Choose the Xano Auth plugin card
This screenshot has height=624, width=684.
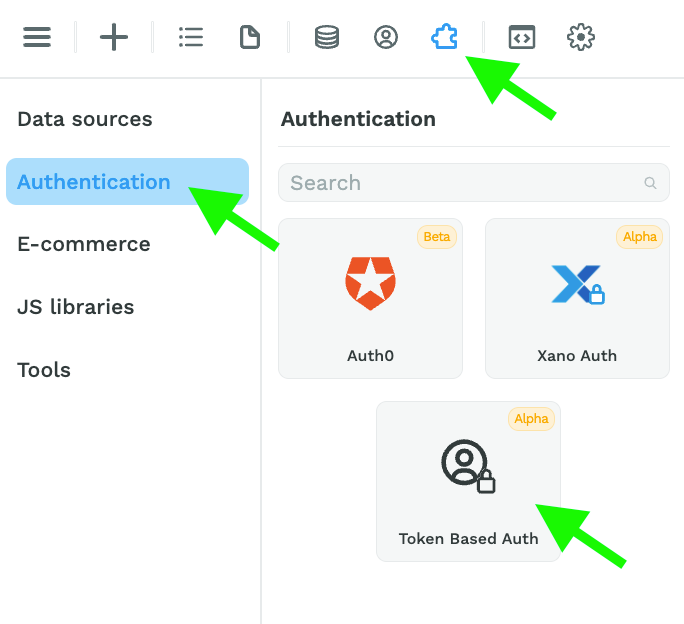pos(577,298)
